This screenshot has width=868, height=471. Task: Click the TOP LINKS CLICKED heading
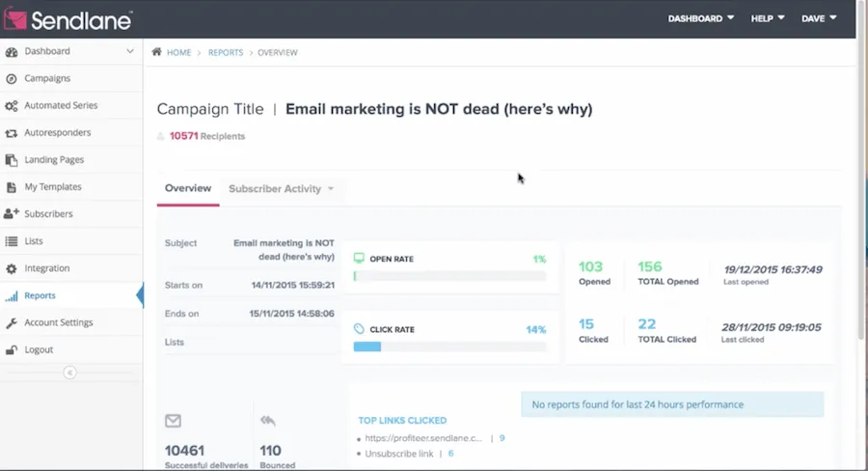402,421
